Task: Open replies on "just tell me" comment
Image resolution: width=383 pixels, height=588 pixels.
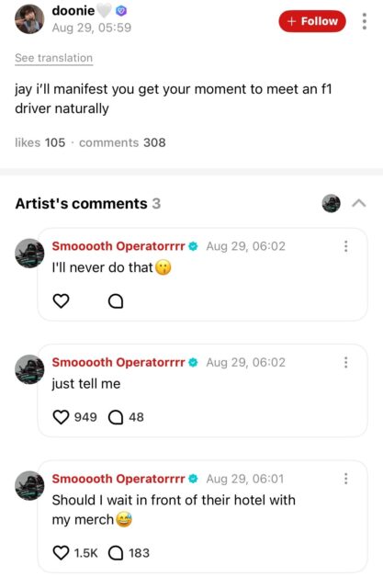Action: (x=116, y=417)
